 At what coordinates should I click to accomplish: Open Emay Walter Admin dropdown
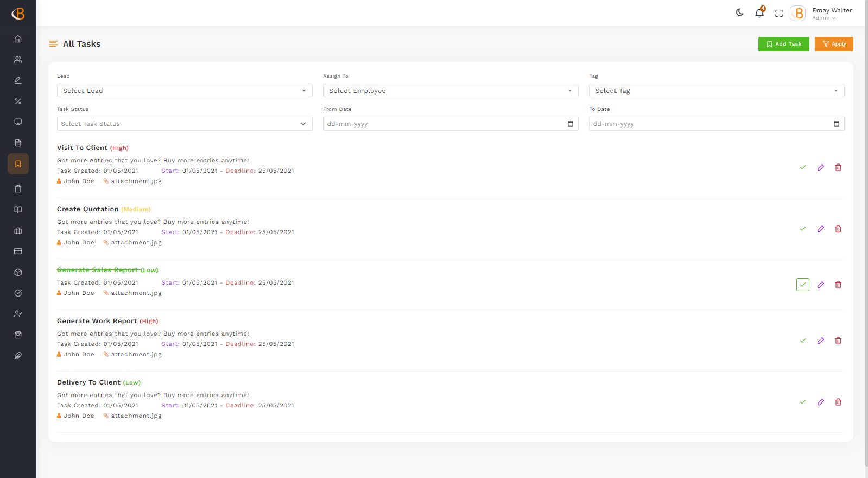click(x=832, y=14)
